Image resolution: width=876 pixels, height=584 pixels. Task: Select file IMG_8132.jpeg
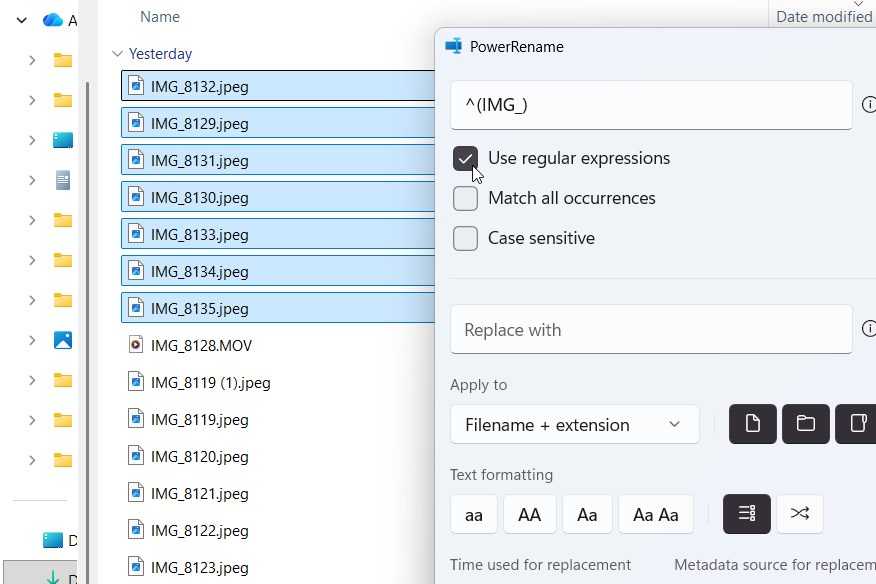coord(278,86)
